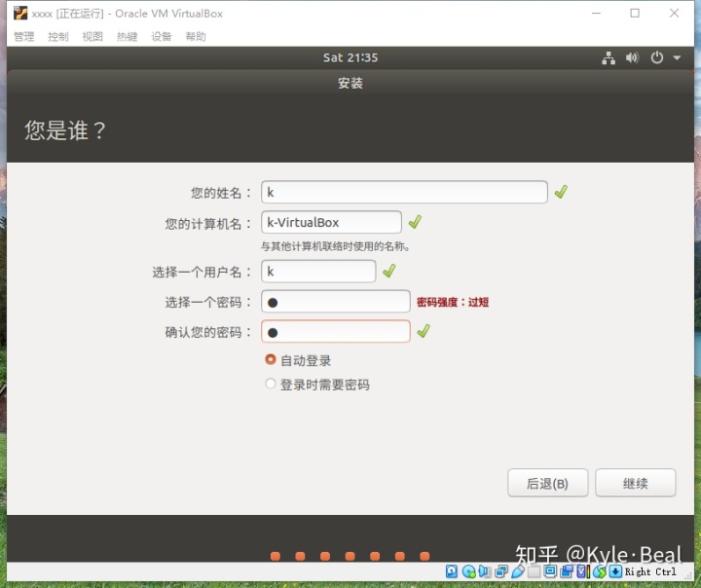Focus the 您的计算机名 input field
701x588 pixels.
tap(331, 222)
